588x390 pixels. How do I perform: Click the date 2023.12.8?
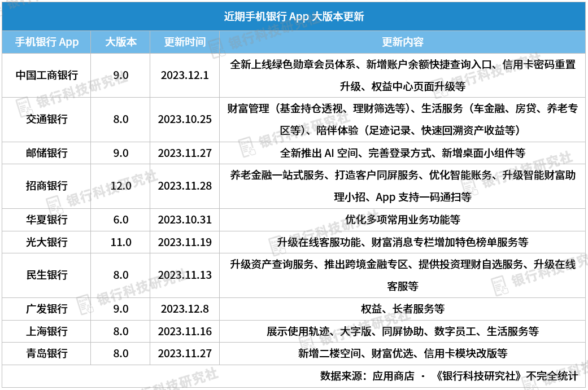(185, 309)
